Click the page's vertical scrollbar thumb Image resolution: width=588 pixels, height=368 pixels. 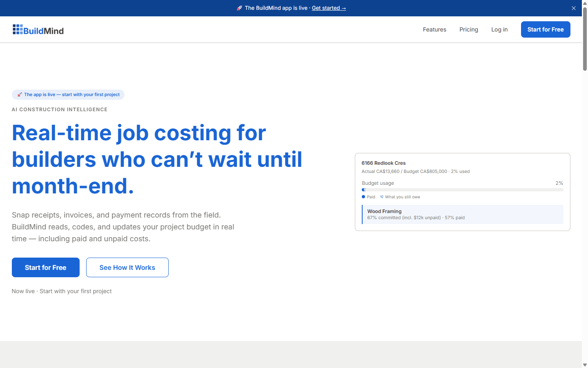pyautogui.click(x=585, y=39)
